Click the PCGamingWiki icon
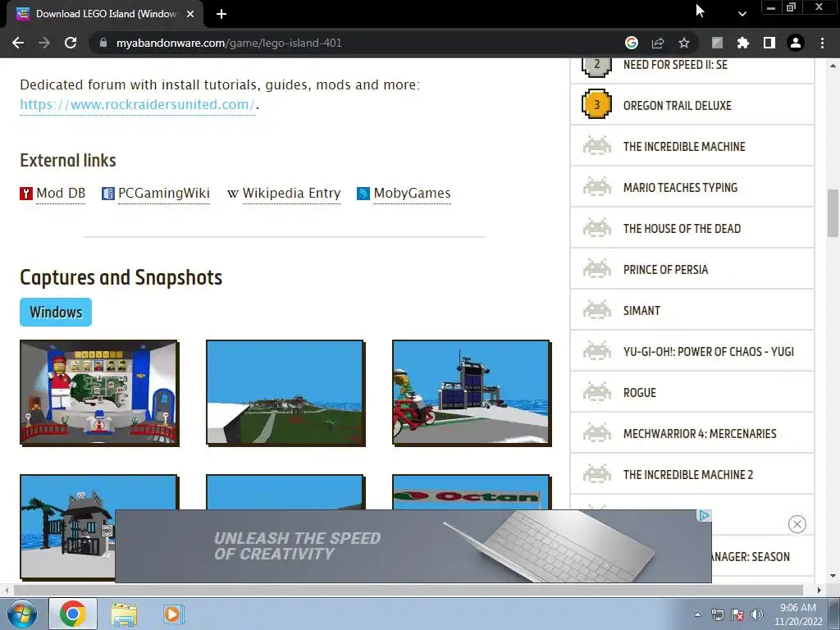 point(108,194)
